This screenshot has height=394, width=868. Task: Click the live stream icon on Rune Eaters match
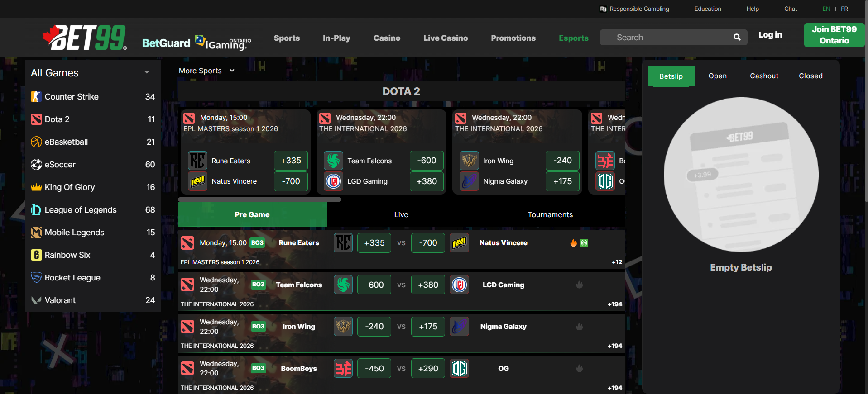click(x=584, y=243)
